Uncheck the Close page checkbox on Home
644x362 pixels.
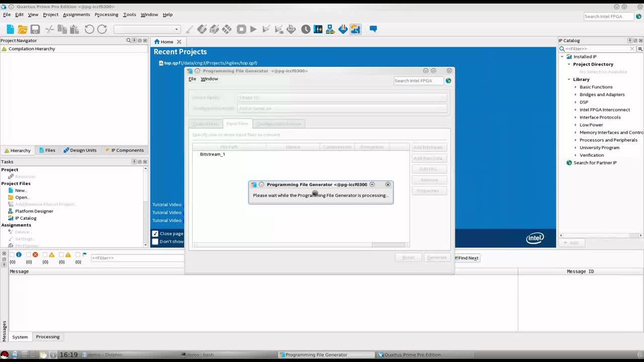point(155,234)
